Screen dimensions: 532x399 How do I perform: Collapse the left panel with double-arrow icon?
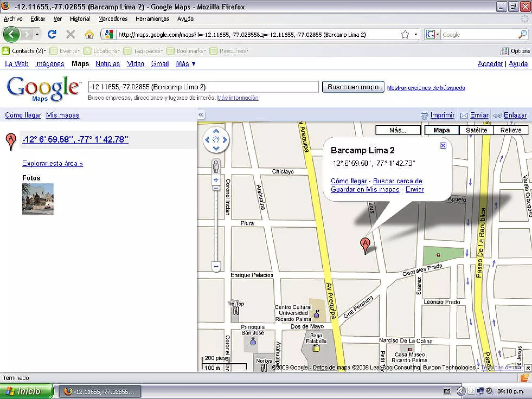tap(201, 115)
